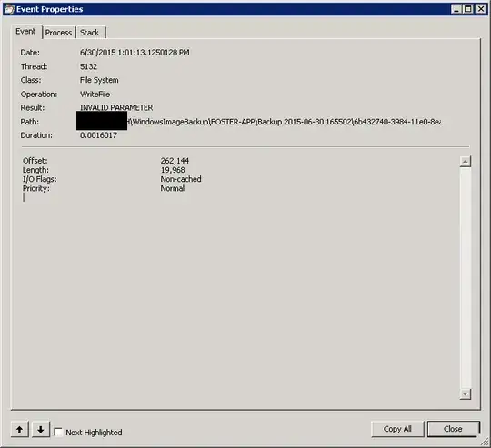Close window via title bar X
The height and width of the screenshot is (448, 491).
pyautogui.click(x=480, y=9)
